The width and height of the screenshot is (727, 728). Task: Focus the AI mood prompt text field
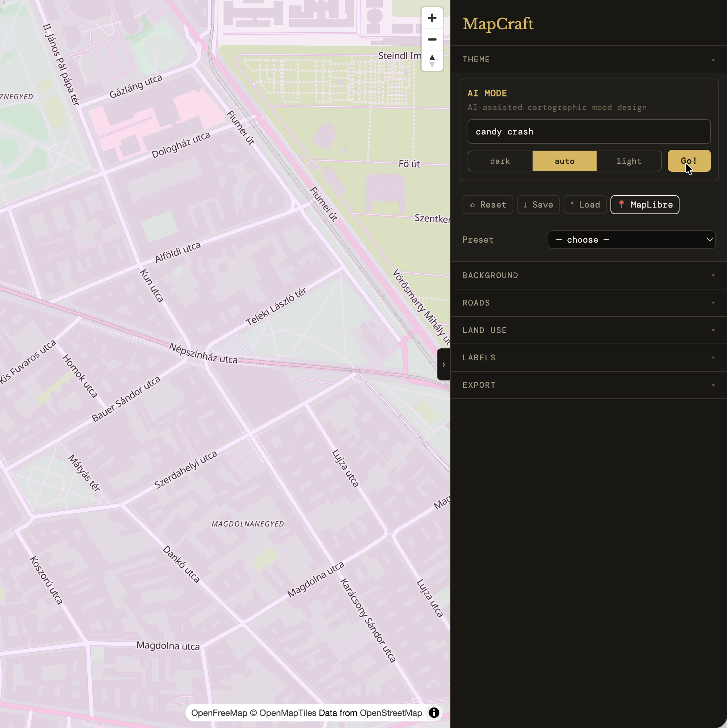click(x=589, y=132)
